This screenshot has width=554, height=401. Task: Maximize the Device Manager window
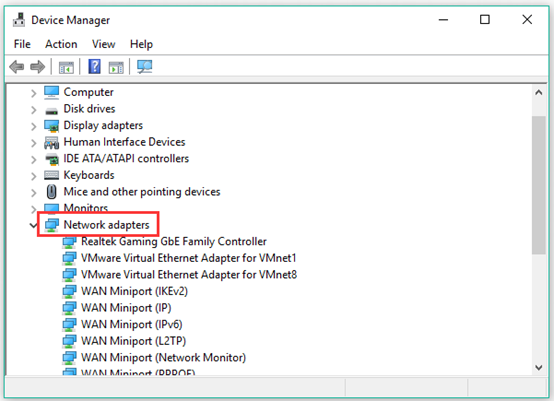pos(485,20)
